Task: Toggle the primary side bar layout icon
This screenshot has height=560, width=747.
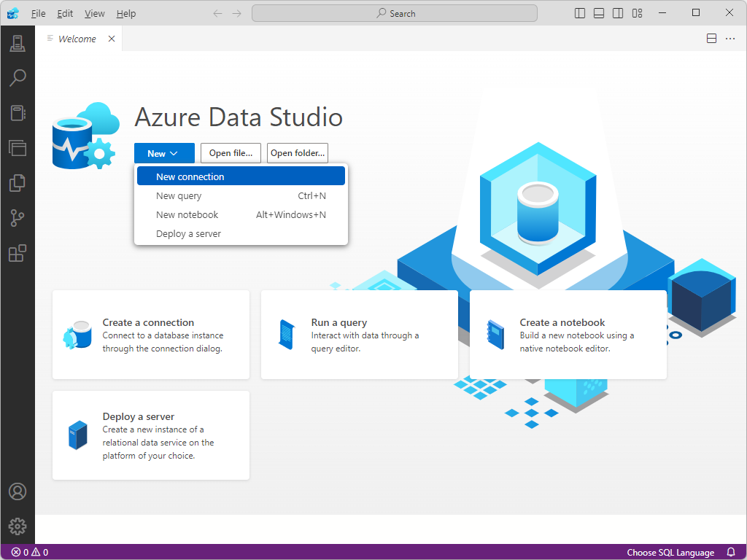Action: coord(580,13)
